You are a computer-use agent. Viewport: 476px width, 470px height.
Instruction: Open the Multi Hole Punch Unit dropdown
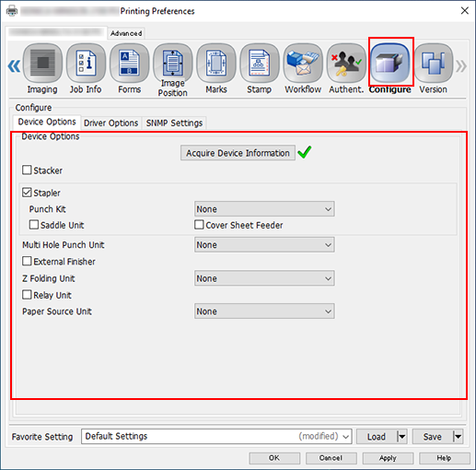[x=264, y=245]
